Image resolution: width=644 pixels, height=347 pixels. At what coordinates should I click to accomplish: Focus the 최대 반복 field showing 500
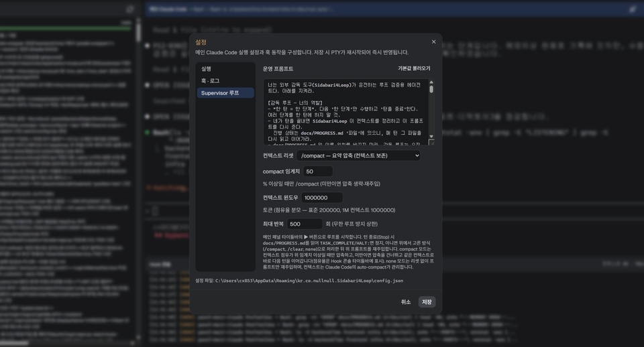click(305, 224)
